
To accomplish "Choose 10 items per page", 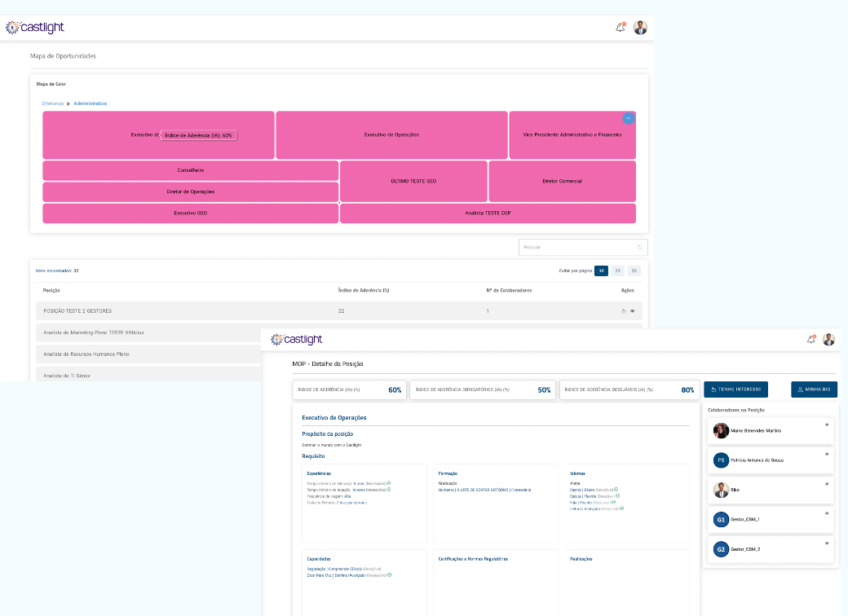I will pos(601,271).
